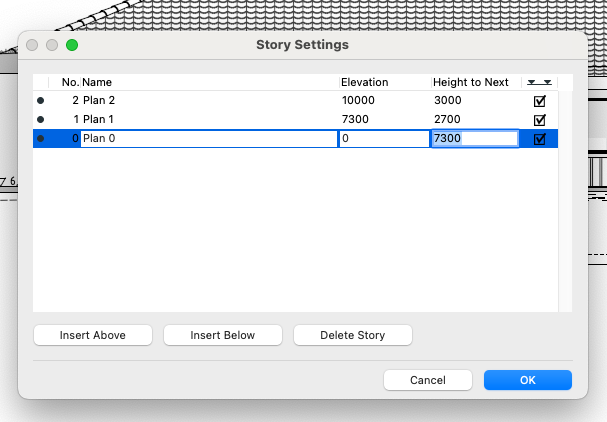
Task: Click the green zoom window button
Action: [72, 45]
